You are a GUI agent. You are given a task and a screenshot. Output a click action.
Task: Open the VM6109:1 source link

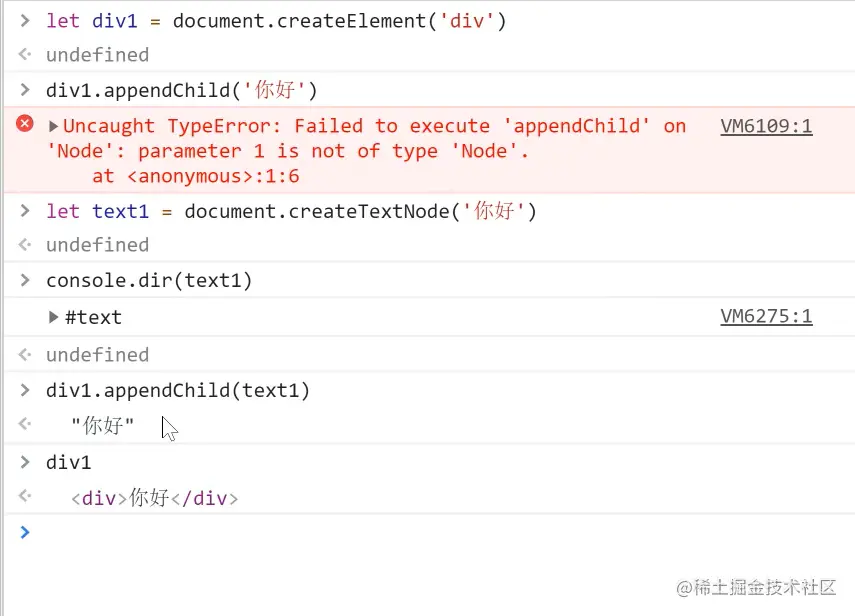766,126
